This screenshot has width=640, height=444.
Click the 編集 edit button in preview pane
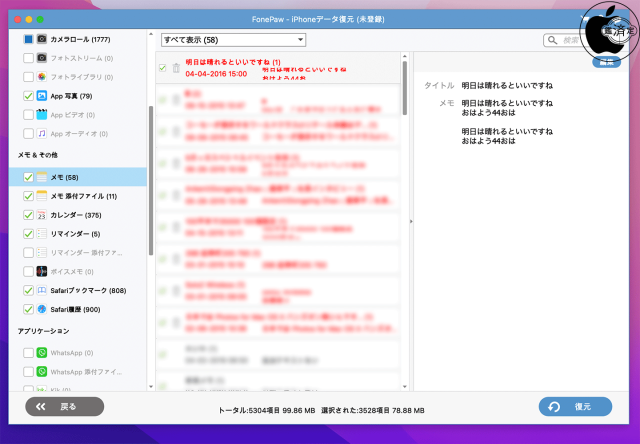click(607, 62)
